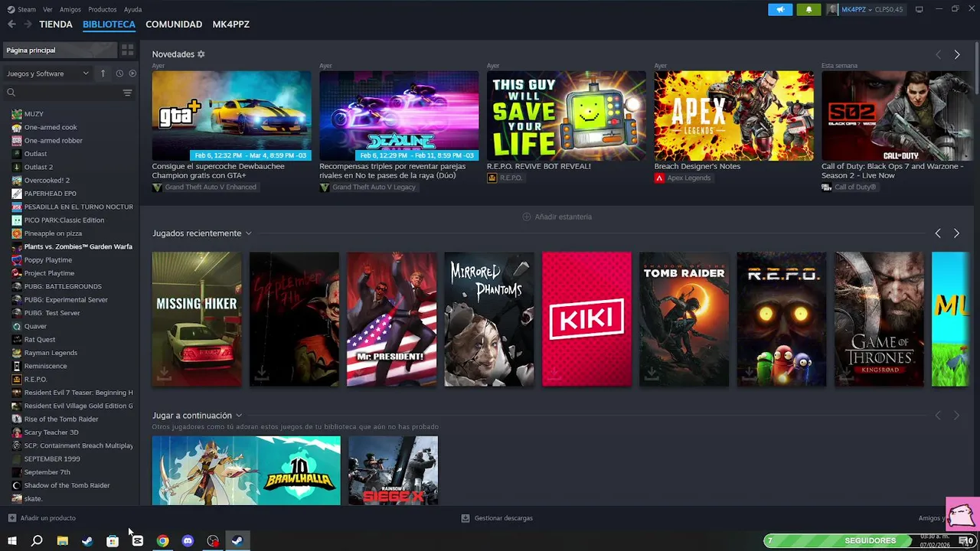Open the MK4PPZ profile tab
Image resolution: width=980 pixels, height=551 pixels.
tap(231, 24)
